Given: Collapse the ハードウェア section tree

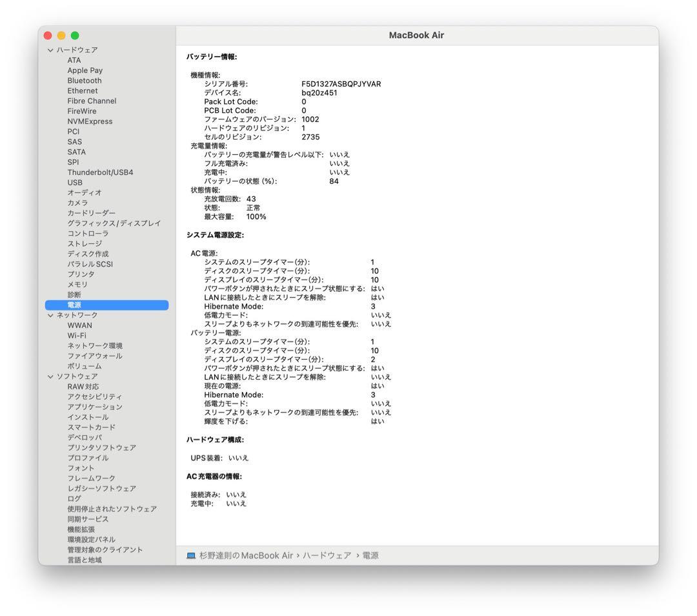Looking at the screenshot, I should click(x=50, y=49).
